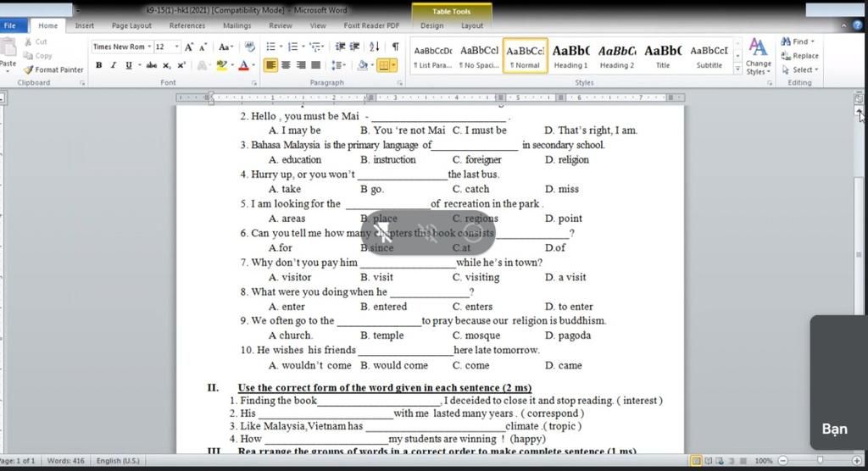Image resolution: width=868 pixels, height=471 pixels.
Task: Zoom in with the plus button
Action: [x=857, y=461]
